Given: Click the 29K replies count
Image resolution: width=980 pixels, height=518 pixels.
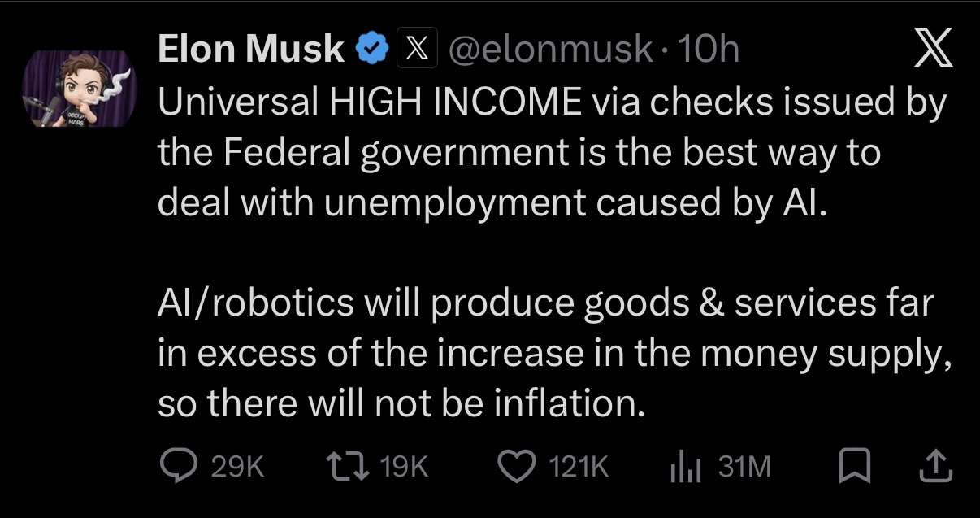Looking at the screenshot, I should pyautogui.click(x=237, y=467).
